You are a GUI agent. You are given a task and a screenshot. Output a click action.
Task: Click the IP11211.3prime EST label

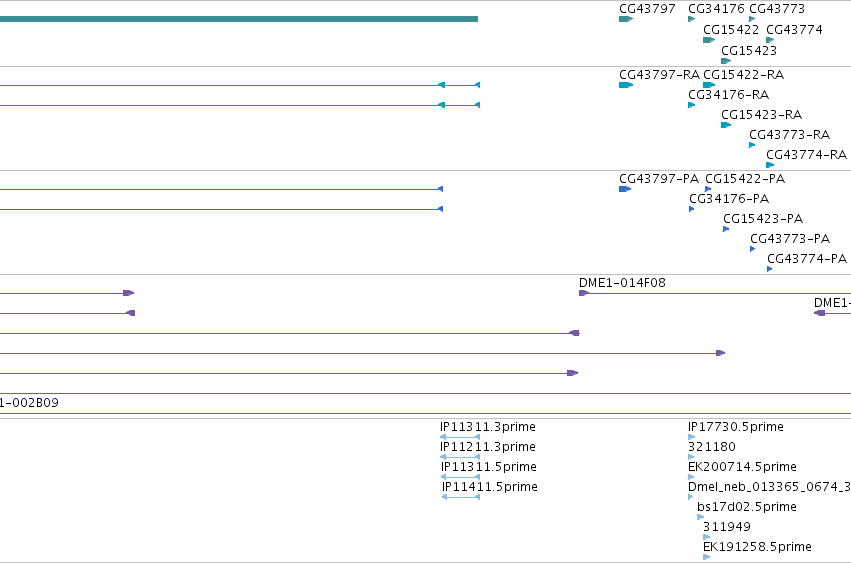[x=487, y=447]
